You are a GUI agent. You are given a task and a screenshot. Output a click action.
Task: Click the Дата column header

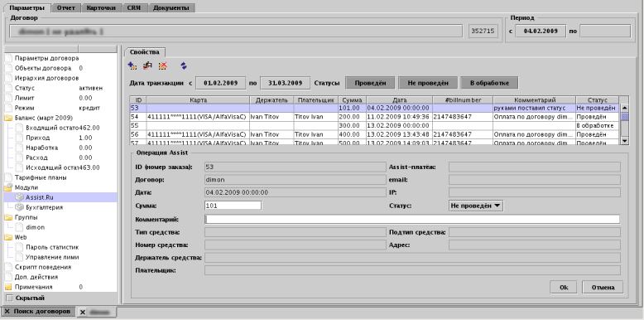(x=399, y=100)
